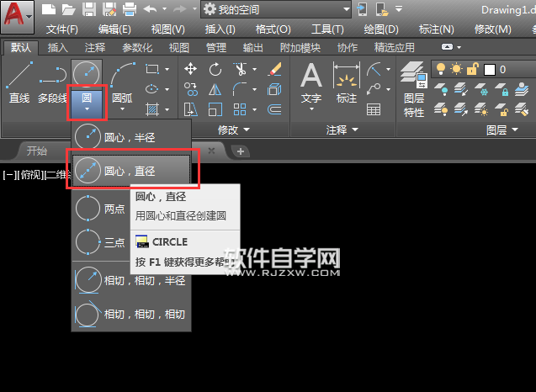Expand the Circle dropdown button
This screenshot has width=536, height=392.
[87, 103]
